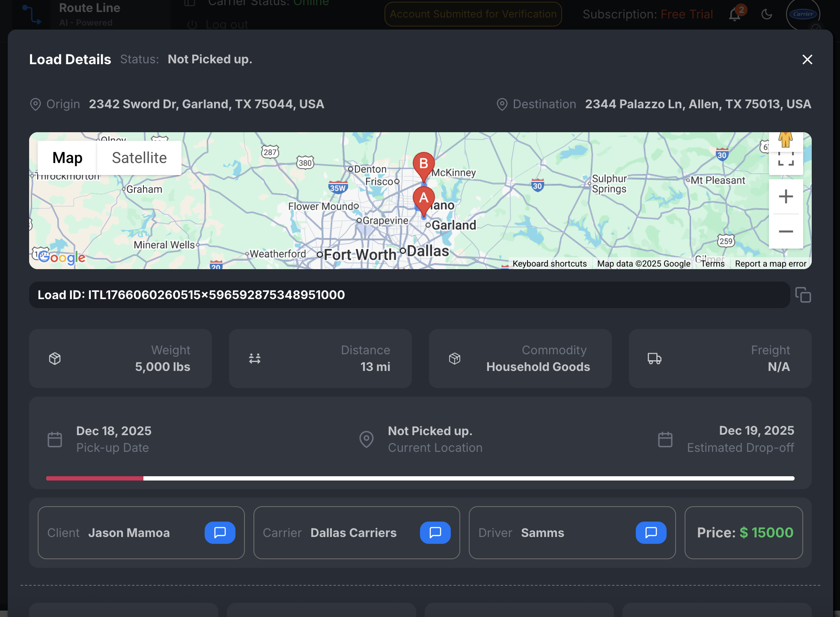This screenshot has height=617, width=840.
Task: Switch map to Satellite view
Action: pyautogui.click(x=139, y=158)
